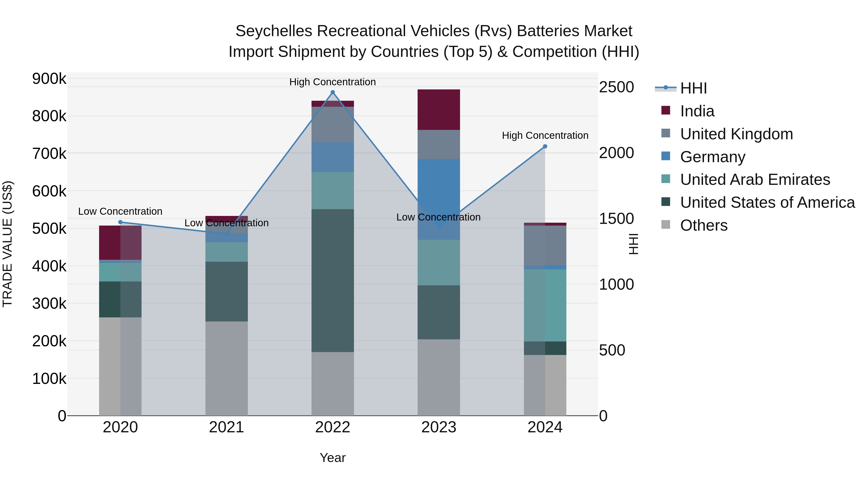Viewport: 868px width, 488px height.
Task: Click the 2023 x-axis label
Action: (x=439, y=427)
